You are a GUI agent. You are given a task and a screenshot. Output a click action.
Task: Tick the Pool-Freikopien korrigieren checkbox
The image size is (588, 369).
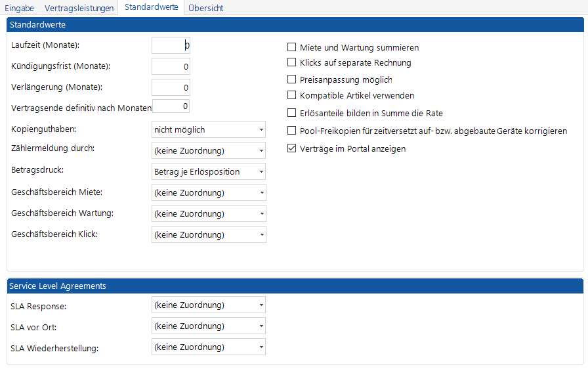pos(292,131)
